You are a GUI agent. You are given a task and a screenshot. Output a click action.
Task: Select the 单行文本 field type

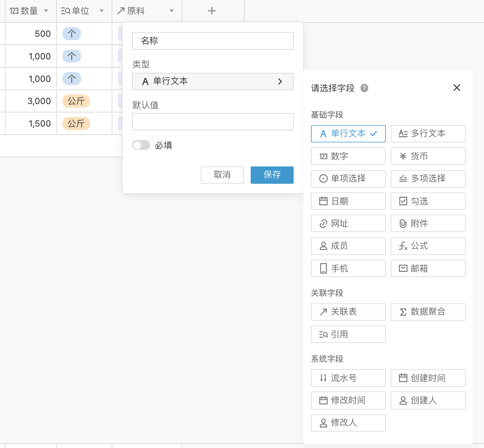tap(348, 134)
